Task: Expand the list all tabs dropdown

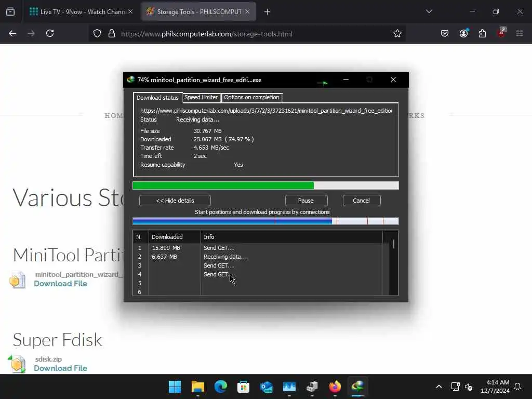Action: coord(429,12)
